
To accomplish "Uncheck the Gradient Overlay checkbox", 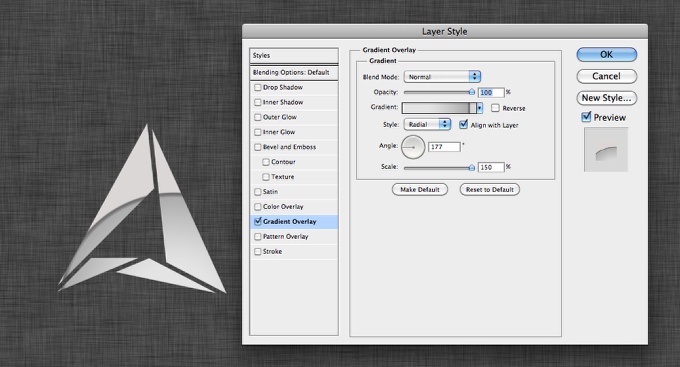I will [258, 222].
